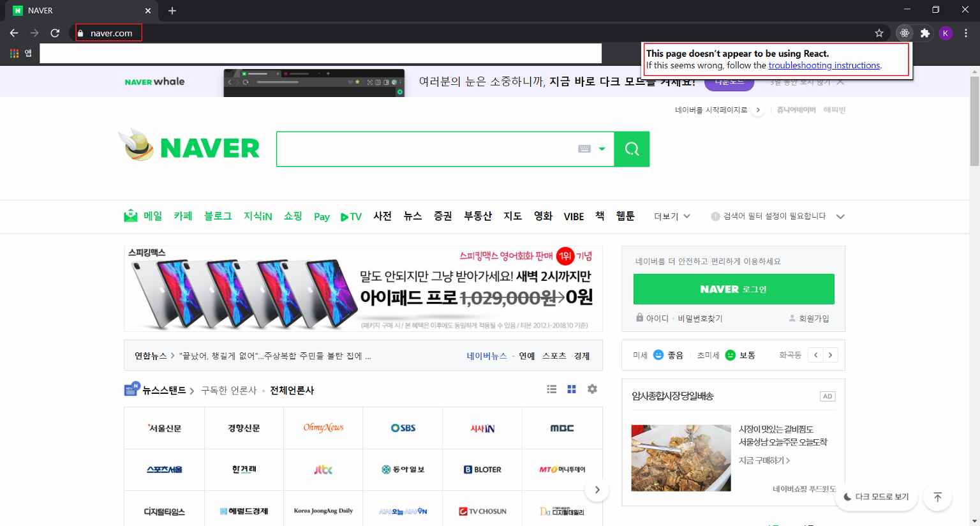Open 쇼핑 service tab
Viewport: 980px width, 526px height.
pos(293,216)
